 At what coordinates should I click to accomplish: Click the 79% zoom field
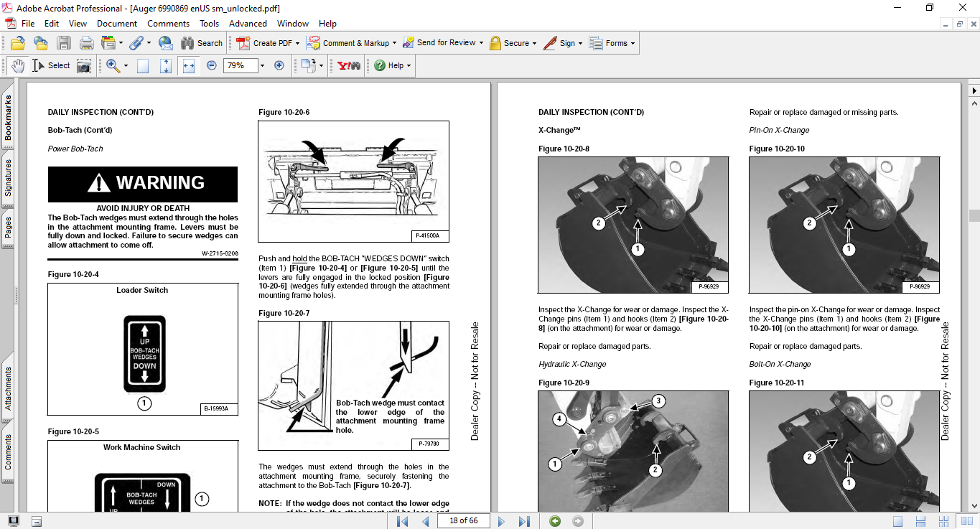[x=239, y=65]
